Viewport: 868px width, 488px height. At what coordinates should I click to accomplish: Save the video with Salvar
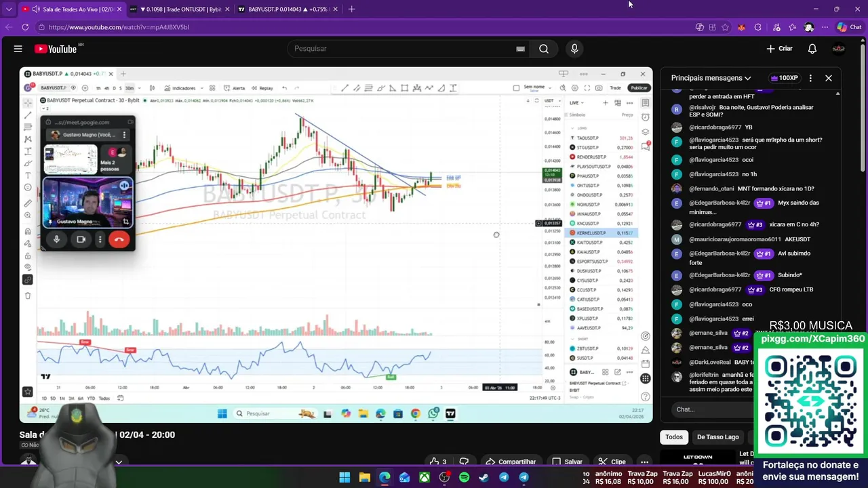coord(567,462)
